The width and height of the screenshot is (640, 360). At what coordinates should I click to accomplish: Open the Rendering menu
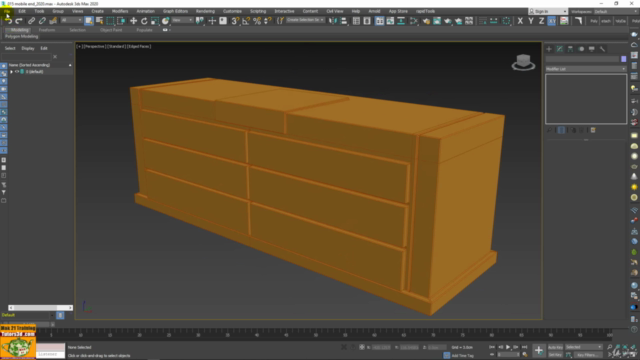205,11
